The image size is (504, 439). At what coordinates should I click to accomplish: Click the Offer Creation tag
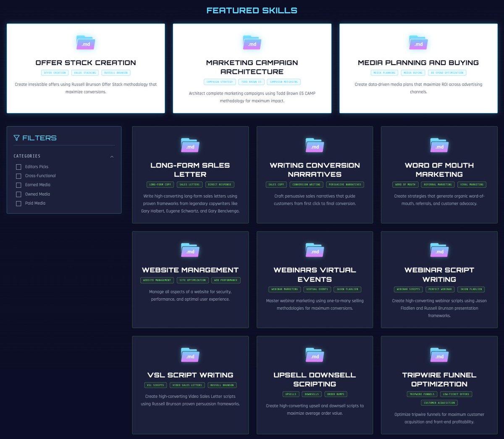point(55,73)
